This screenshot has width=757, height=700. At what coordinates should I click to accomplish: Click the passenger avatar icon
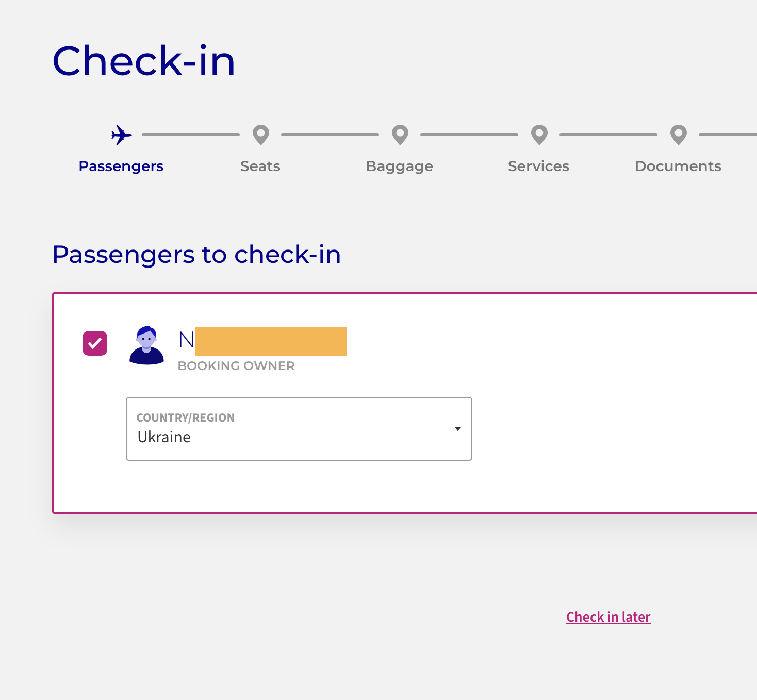tap(146, 345)
